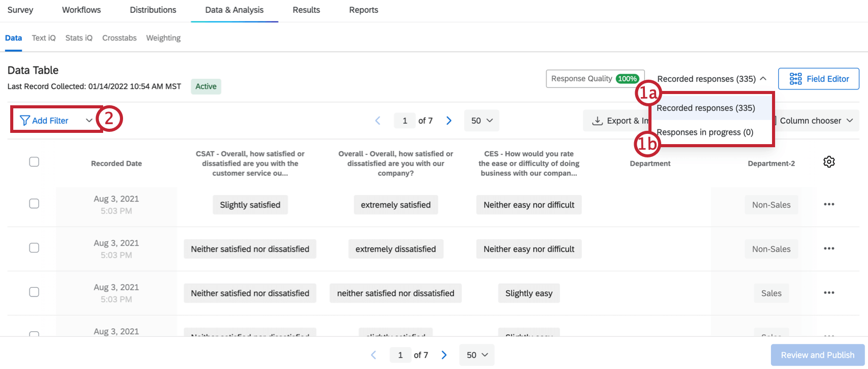Screen dimensions: 868x369
Task: Switch to the Distributions tab
Action: (153, 10)
